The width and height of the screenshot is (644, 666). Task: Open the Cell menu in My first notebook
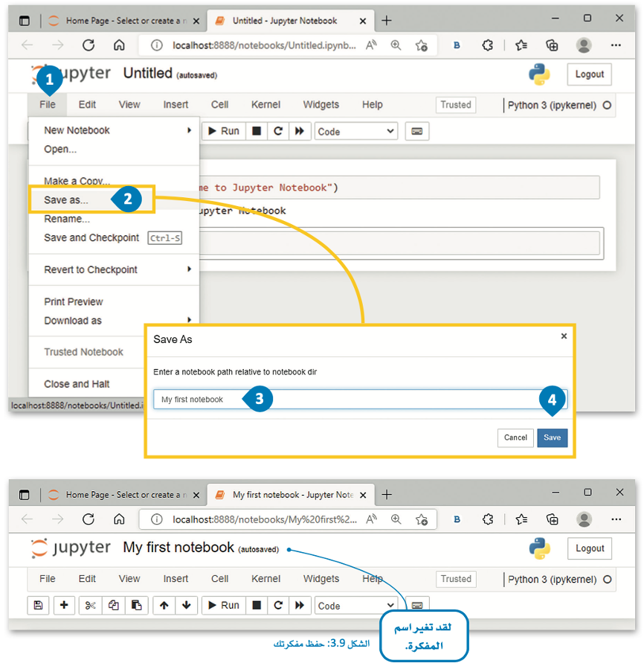coord(220,578)
